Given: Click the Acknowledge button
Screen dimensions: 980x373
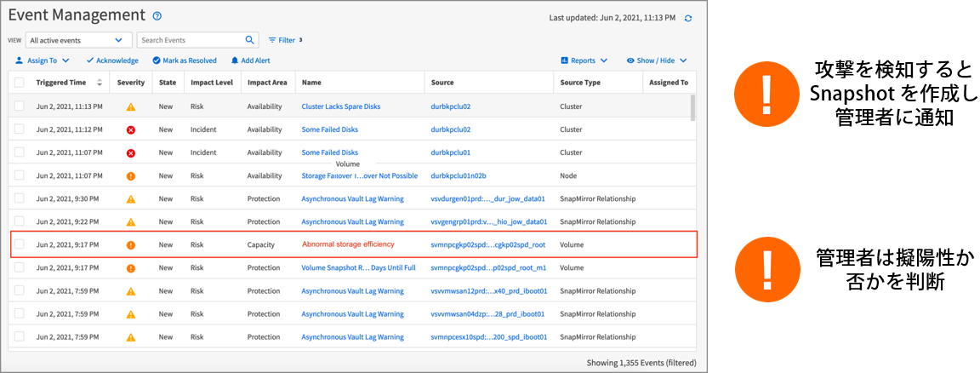Looking at the screenshot, I should click(112, 60).
